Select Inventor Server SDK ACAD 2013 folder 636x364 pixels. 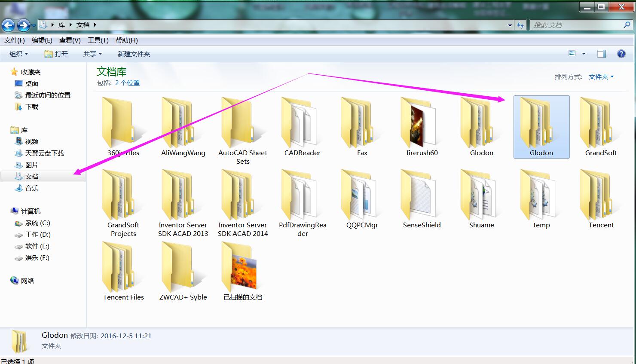point(183,203)
